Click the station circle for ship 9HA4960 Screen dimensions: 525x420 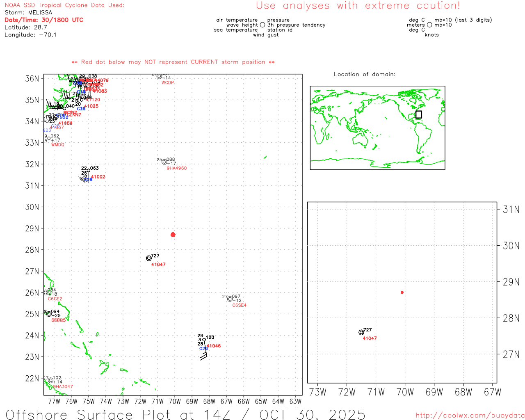tap(164, 162)
